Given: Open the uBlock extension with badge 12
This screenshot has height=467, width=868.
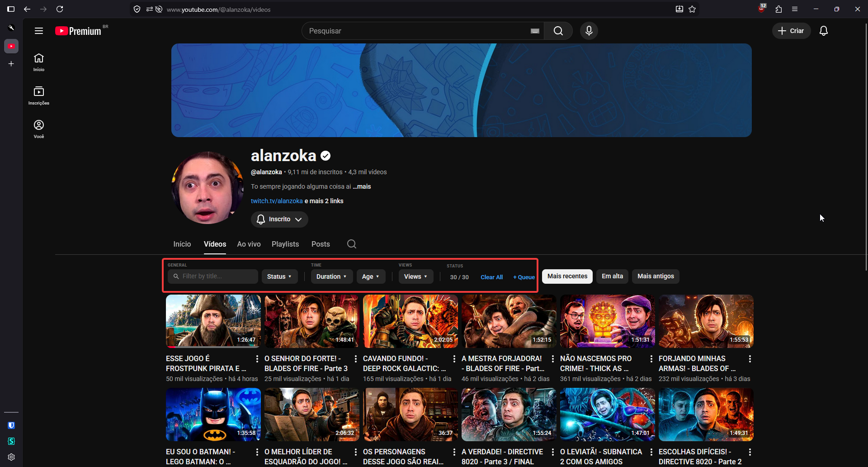Looking at the screenshot, I should click(x=762, y=9).
